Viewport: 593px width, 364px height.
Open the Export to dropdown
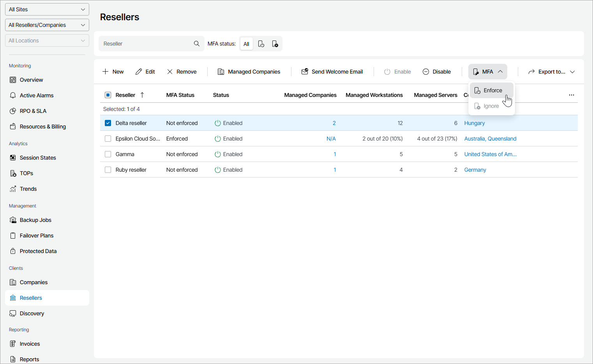coord(551,72)
